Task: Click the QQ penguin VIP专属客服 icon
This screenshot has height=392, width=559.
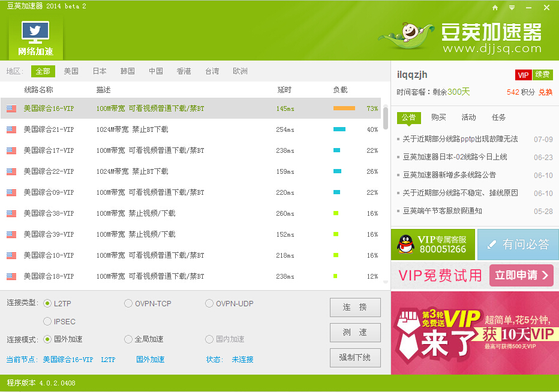Action: point(405,245)
